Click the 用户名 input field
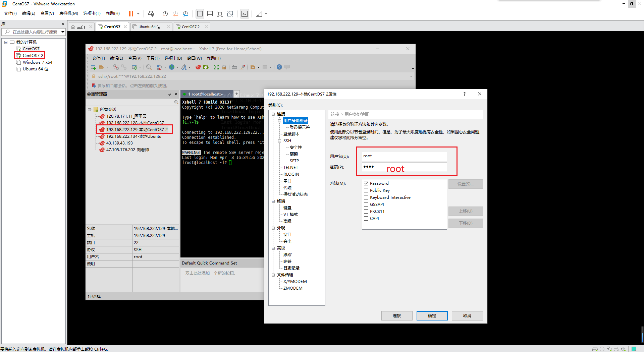The width and height of the screenshot is (644, 352). click(404, 156)
